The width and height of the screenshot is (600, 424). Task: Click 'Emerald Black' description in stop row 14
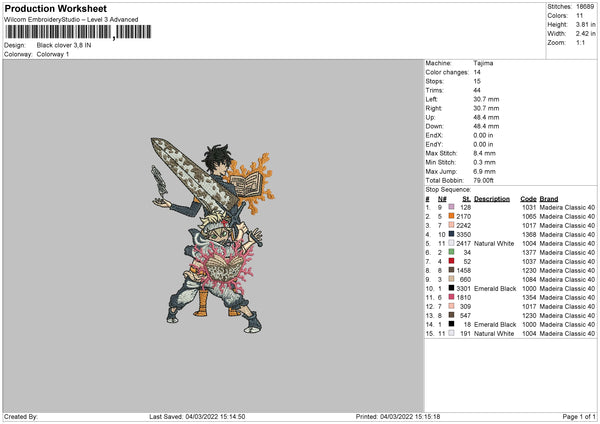[495, 325]
